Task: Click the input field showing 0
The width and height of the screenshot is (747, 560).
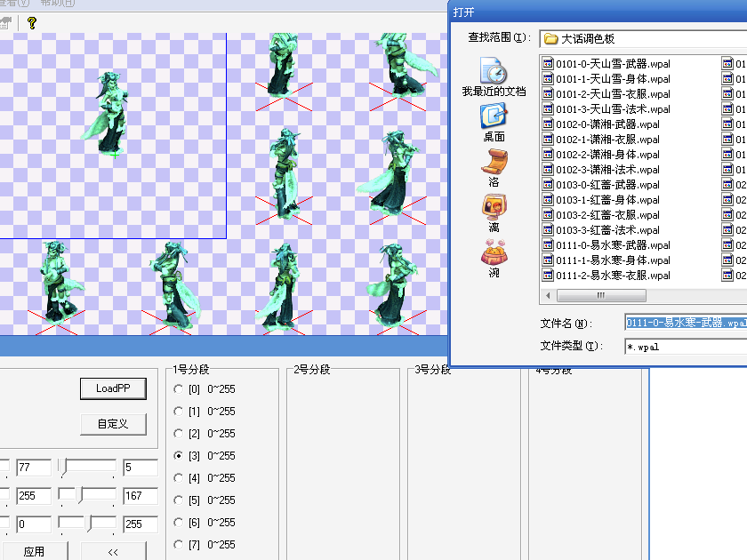Action: point(34,524)
